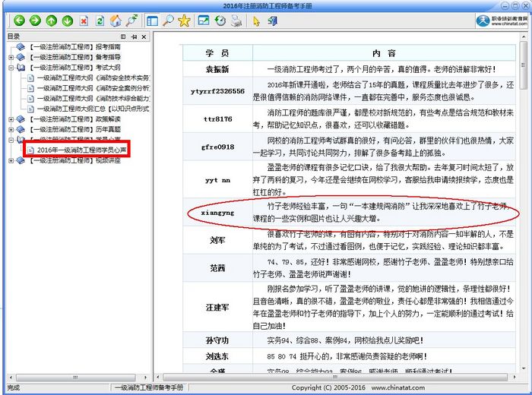Viewport: 532px width, 395px height.
Task: Click the exit door toolbar icon
Action: [272, 21]
